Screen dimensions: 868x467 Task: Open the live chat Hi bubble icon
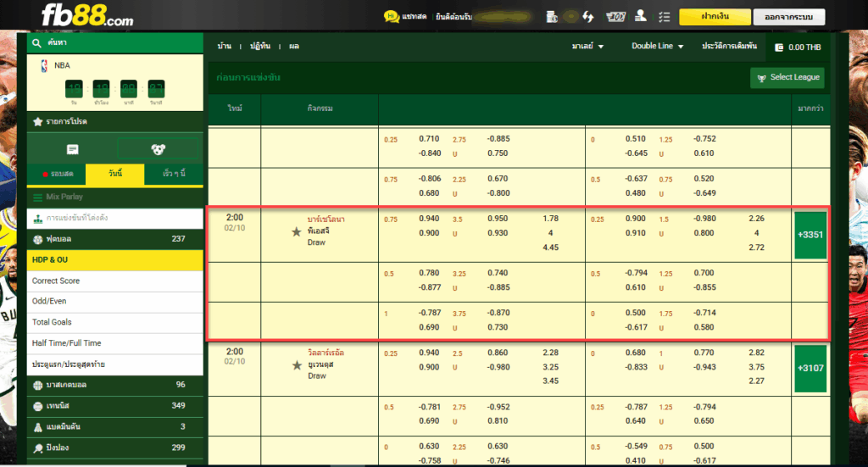pyautogui.click(x=392, y=17)
